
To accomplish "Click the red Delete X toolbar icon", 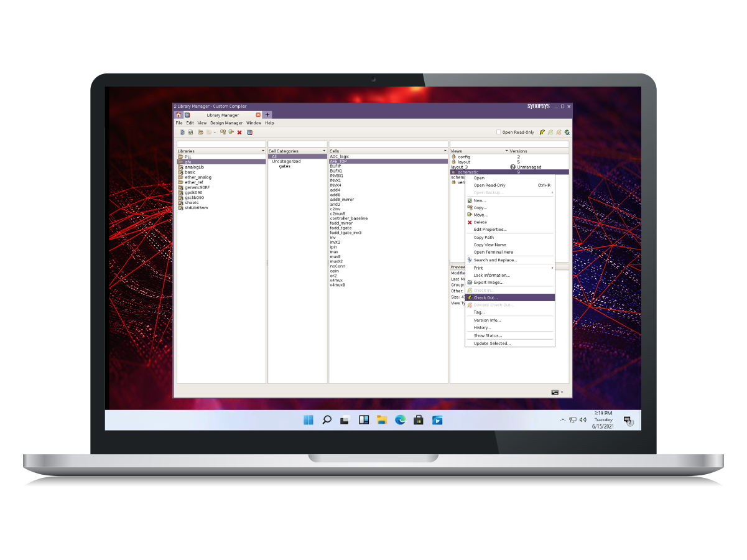I will pyautogui.click(x=239, y=132).
